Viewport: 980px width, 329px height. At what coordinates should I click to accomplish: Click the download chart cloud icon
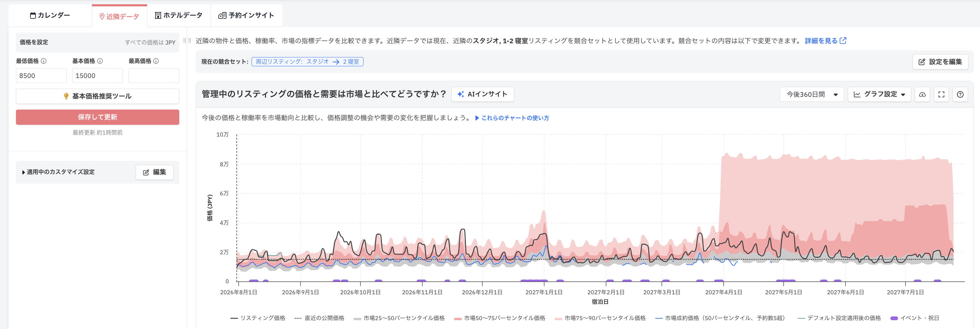point(922,94)
